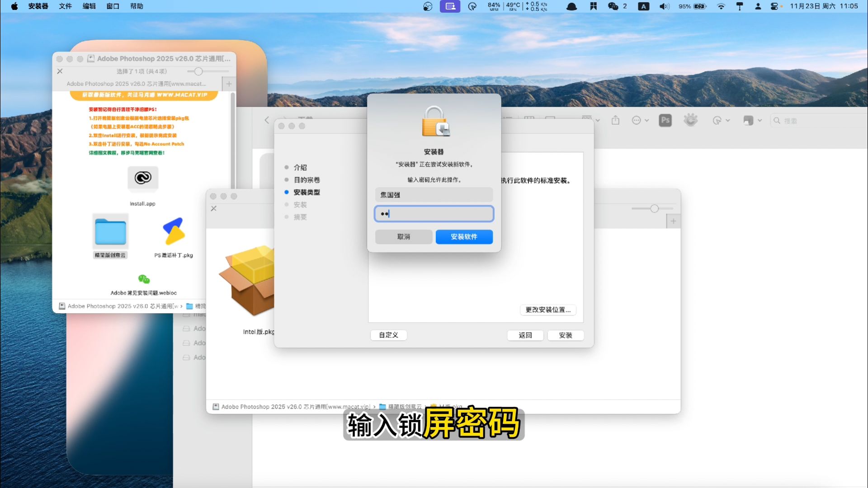Select the 精简版创意云 folder icon
Screen dimensions: 868x488
click(110, 231)
